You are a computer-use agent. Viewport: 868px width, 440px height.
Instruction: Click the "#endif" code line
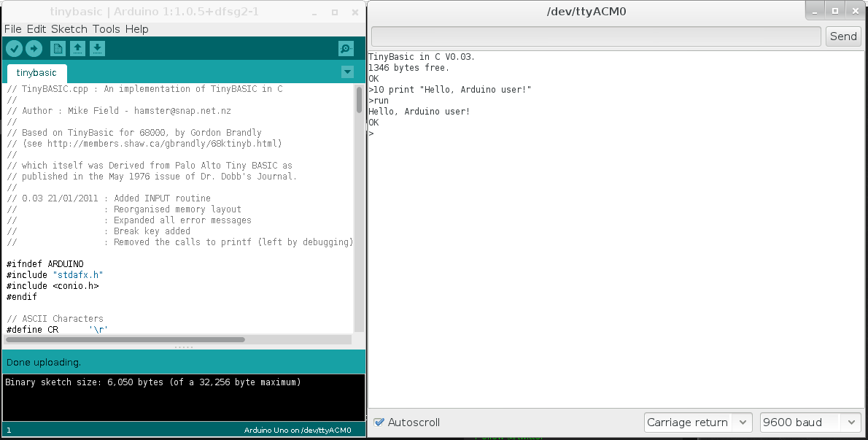tap(22, 297)
